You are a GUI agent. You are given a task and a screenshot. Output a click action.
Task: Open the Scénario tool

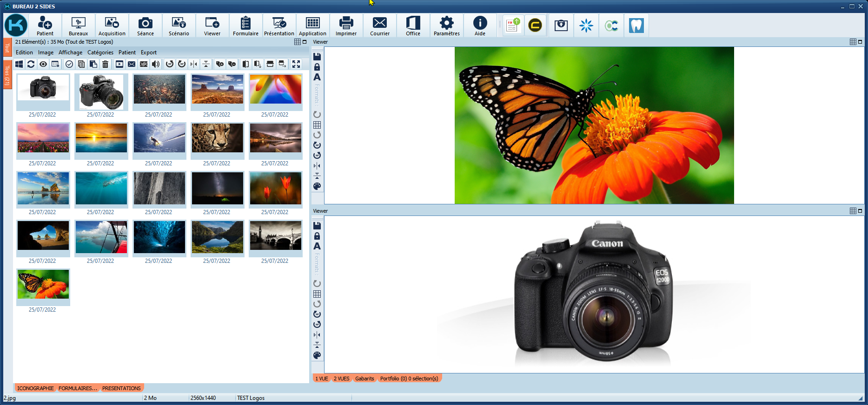tap(179, 26)
